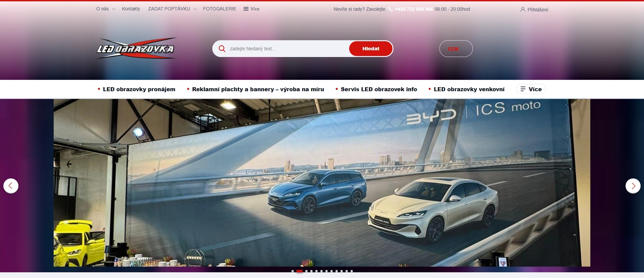Call the +420 723 554 966 phone link
Image resolution: width=644 pixels, height=278 pixels.
[414, 9]
